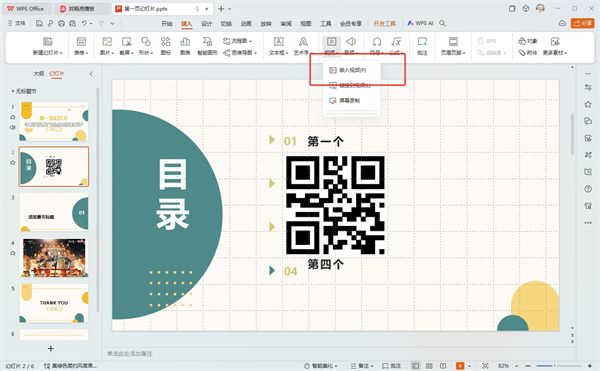
Task: Click the help question mark in right sidebar
Action: coord(588,189)
